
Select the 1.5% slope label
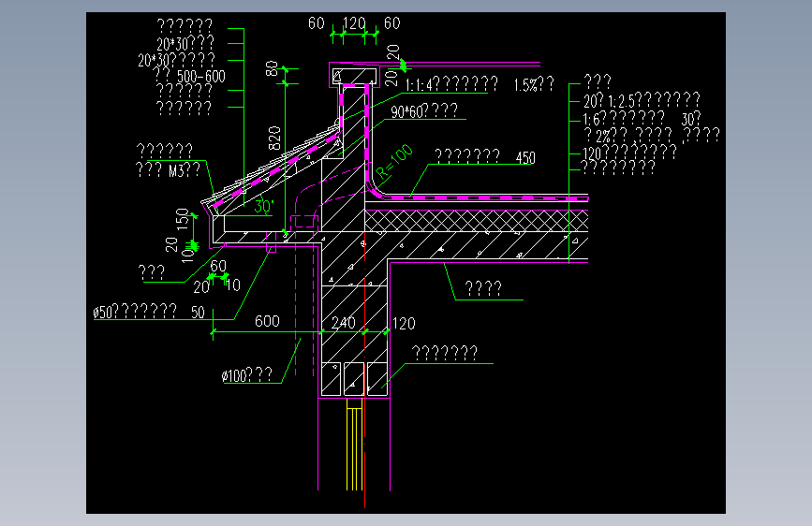pyautogui.click(x=534, y=84)
